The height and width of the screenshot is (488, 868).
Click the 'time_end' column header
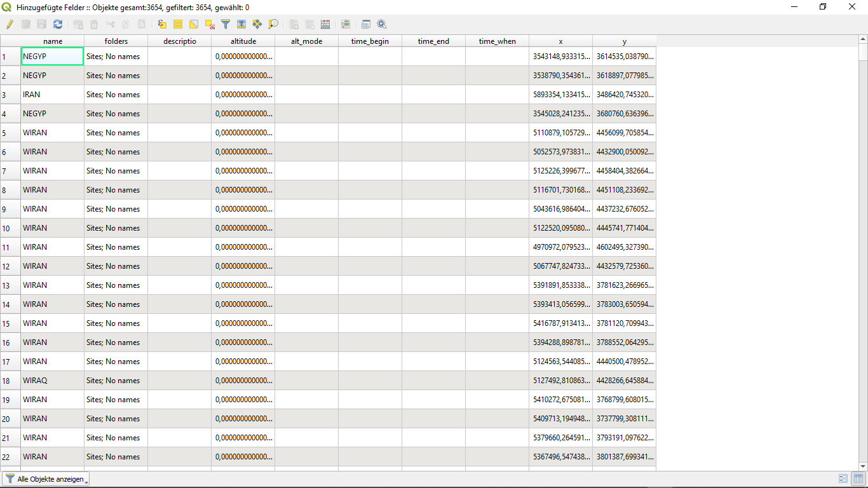coord(433,41)
